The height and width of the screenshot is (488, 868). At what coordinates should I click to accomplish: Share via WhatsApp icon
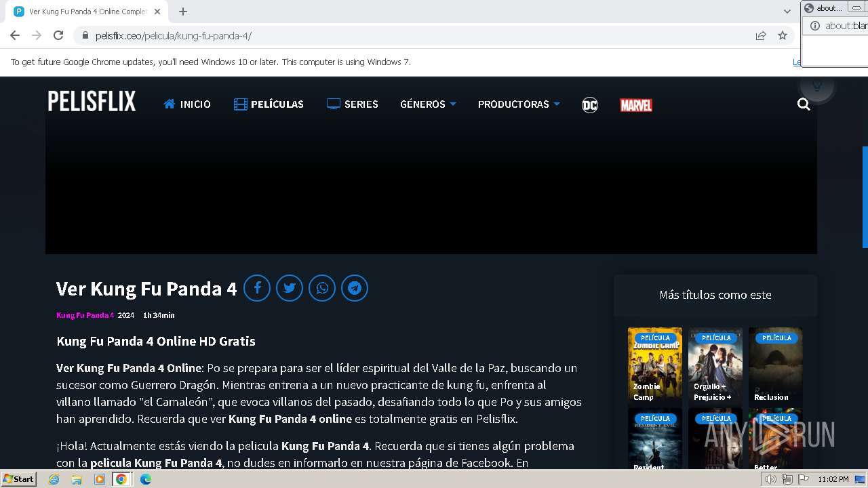322,288
